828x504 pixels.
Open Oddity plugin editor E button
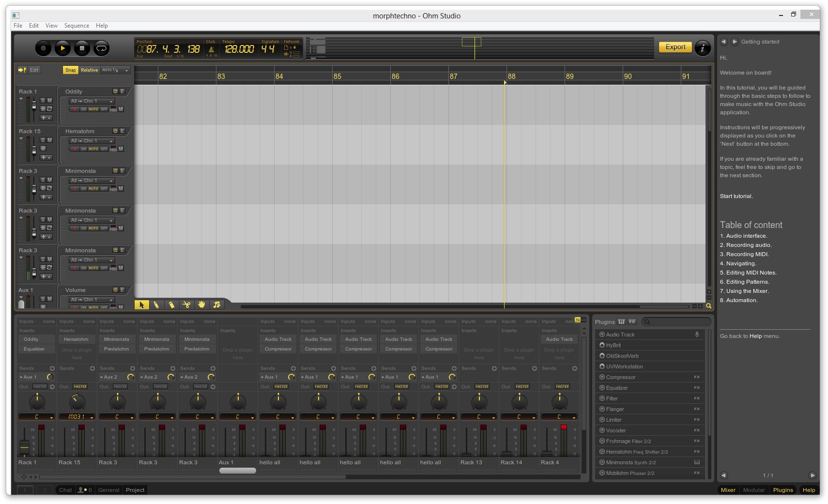pyautogui.click(x=122, y=91)
